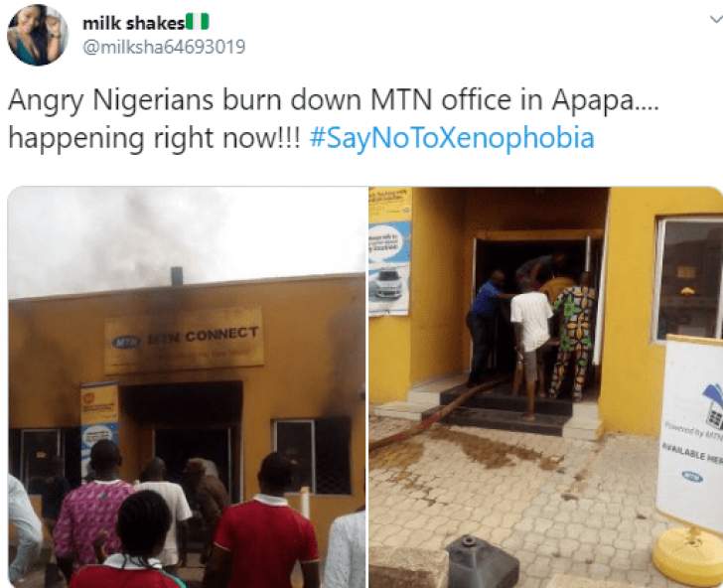Image resolution: width=723 pixels, height=588 pixels.
Task: Click the MTN Connect sign in the left photo
Action: (185, 340)
